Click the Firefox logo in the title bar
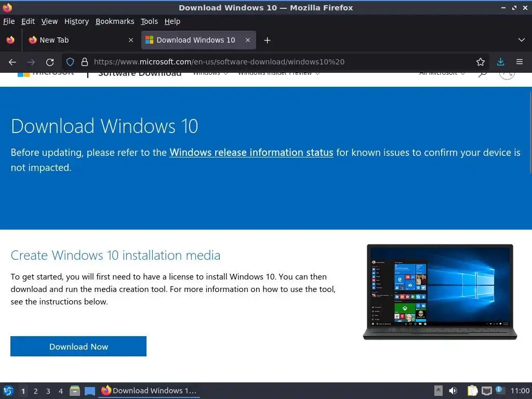This screenshot has height=399, width=532. (7, 7)
